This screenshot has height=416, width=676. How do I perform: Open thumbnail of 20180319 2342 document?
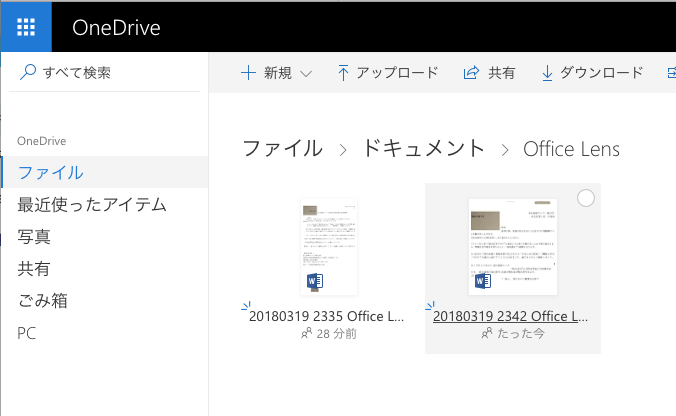pos(513,247)
